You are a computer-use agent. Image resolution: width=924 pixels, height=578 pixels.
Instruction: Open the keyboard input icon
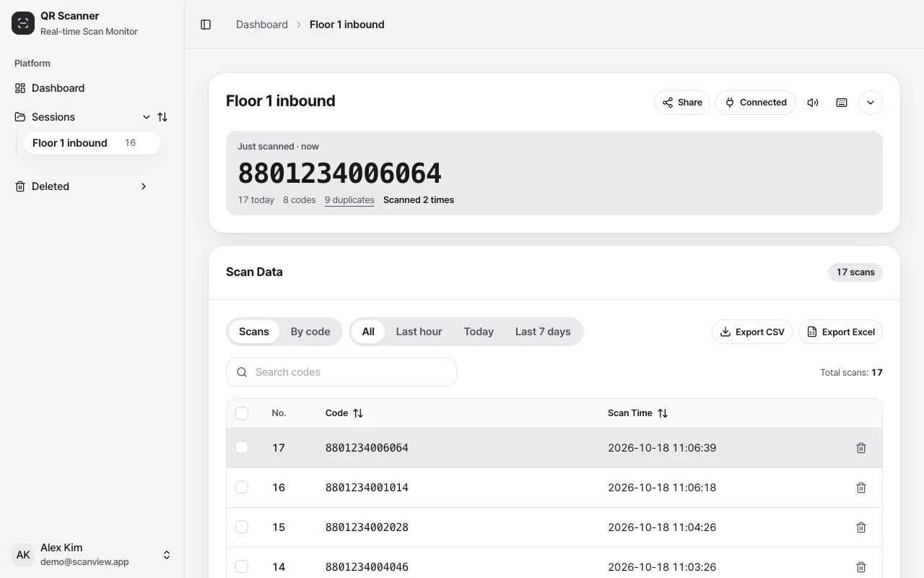pyautogui.click(x=842, y=103)
